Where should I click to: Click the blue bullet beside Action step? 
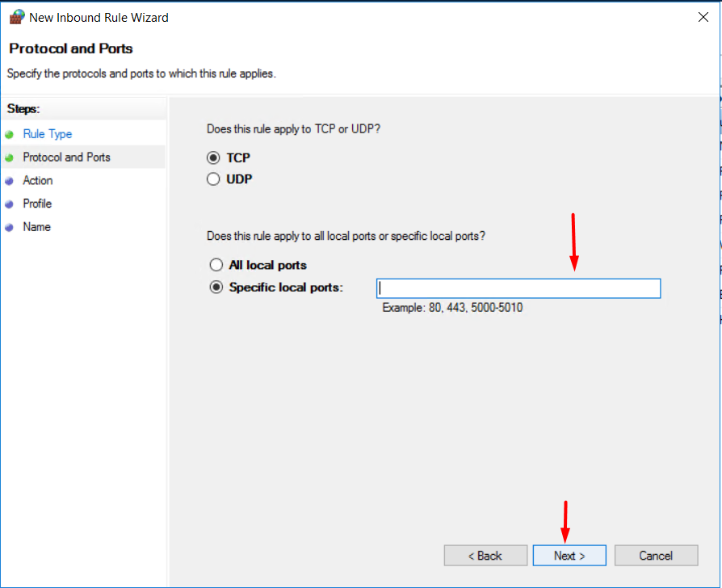tap(10, 182)
